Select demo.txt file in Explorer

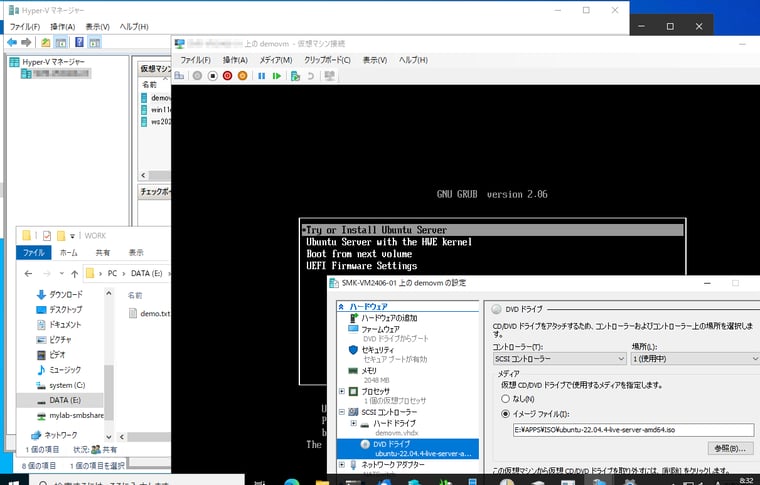click(x=155, y=313)
